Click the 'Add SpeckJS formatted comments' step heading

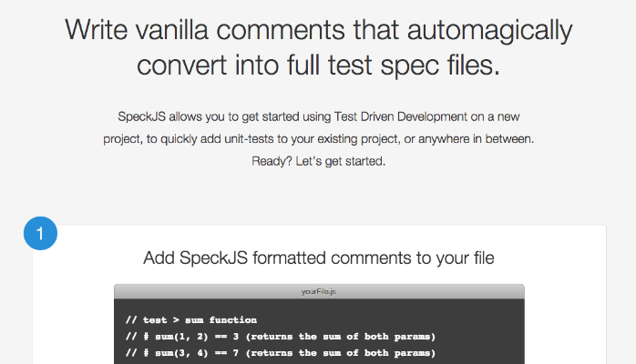click(x=319, y=258)
